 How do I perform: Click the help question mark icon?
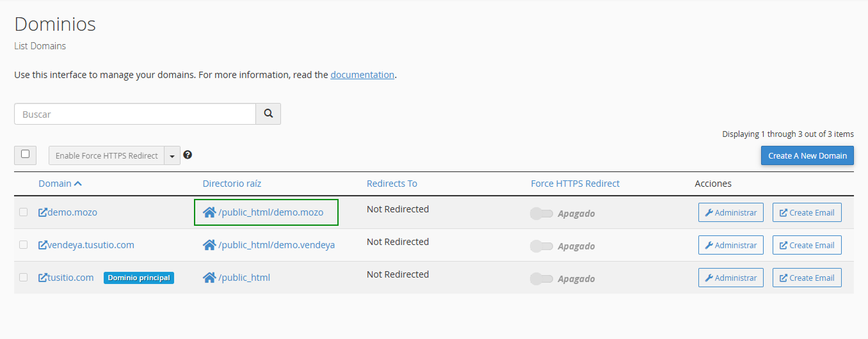[x=188, y=155]
